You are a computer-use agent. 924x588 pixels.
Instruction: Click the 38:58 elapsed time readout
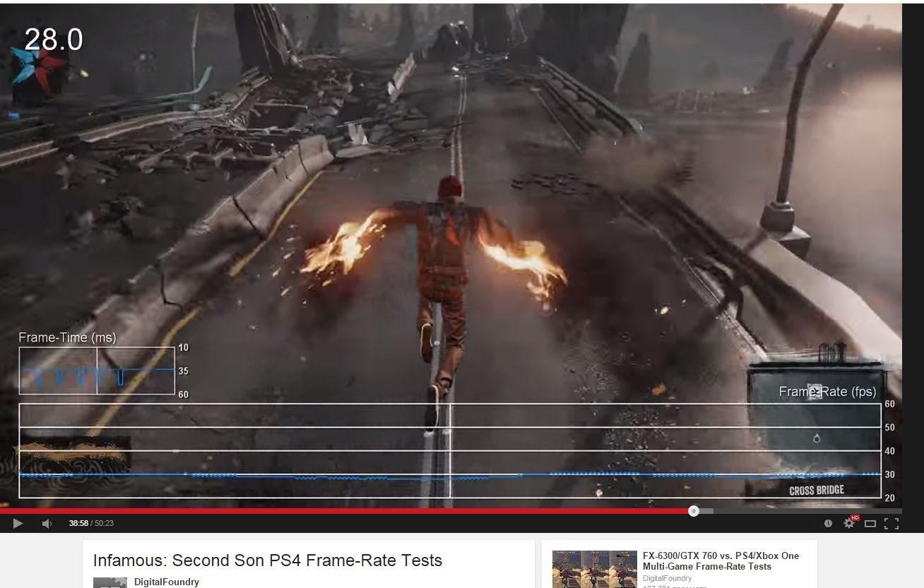[78, 523]
